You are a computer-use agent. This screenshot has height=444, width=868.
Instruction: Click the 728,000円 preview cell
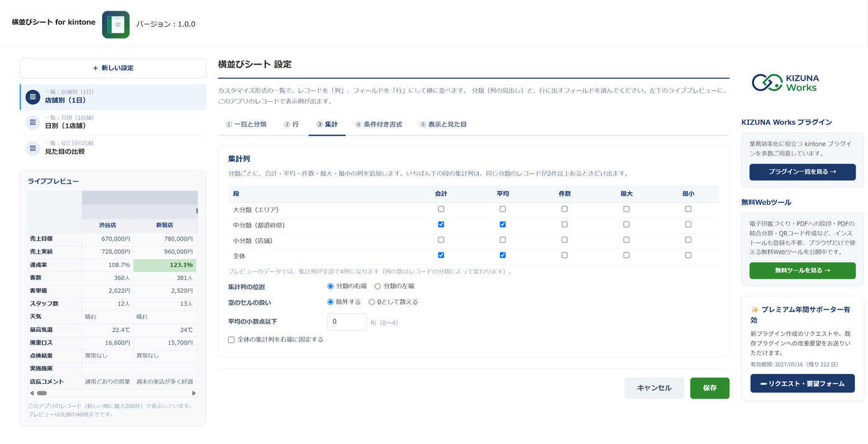tap(107, 252)
